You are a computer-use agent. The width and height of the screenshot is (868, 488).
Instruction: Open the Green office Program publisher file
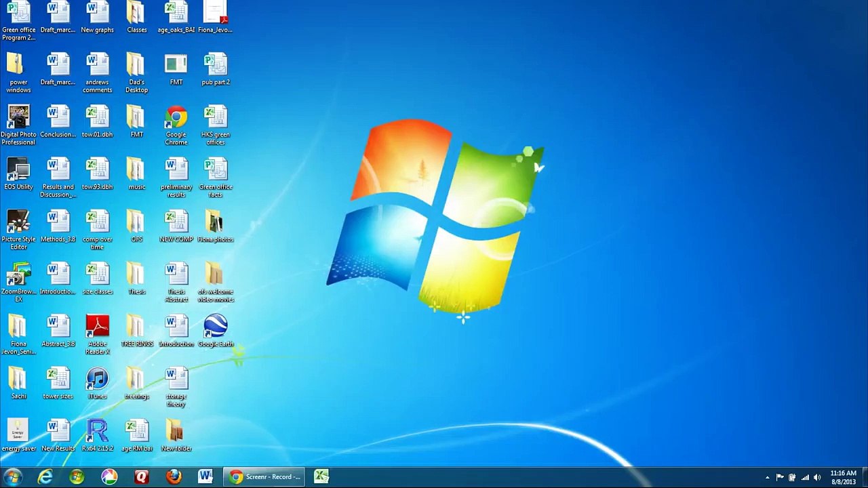tap(19, 21)
